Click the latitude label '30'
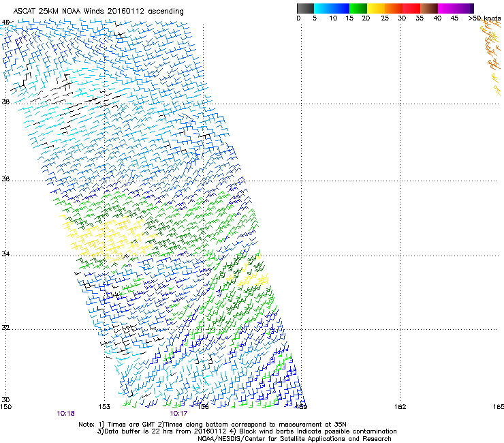The width and height of the screenshot is (504, 443). click(5, 400)
